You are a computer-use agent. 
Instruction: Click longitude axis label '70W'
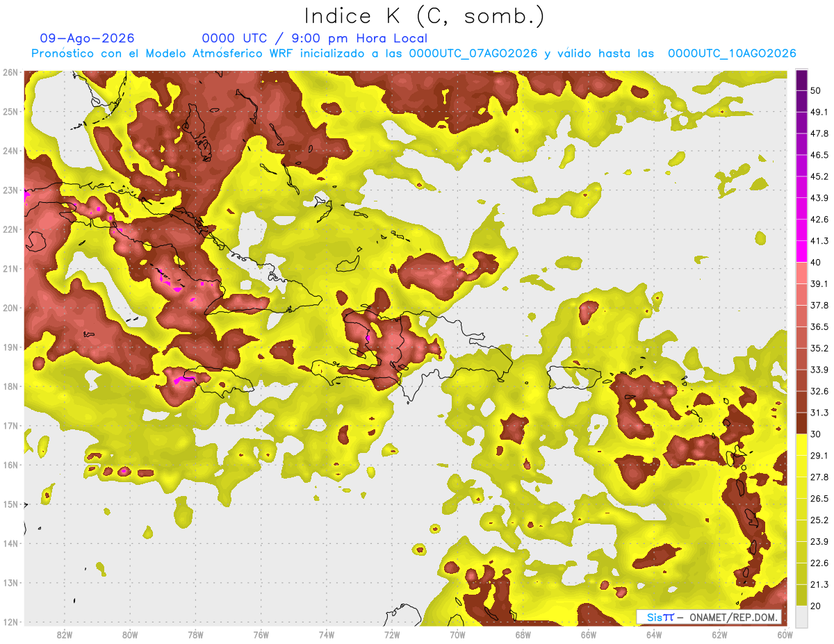pos(457,635)
